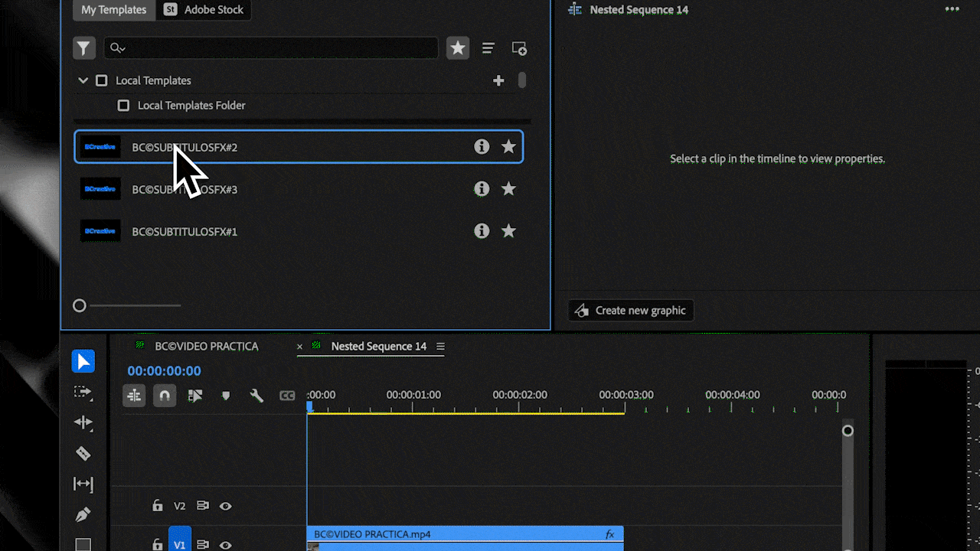Screen dimensions: 980x551
Task: Select the Selection tool
Action: click(83, 361)
